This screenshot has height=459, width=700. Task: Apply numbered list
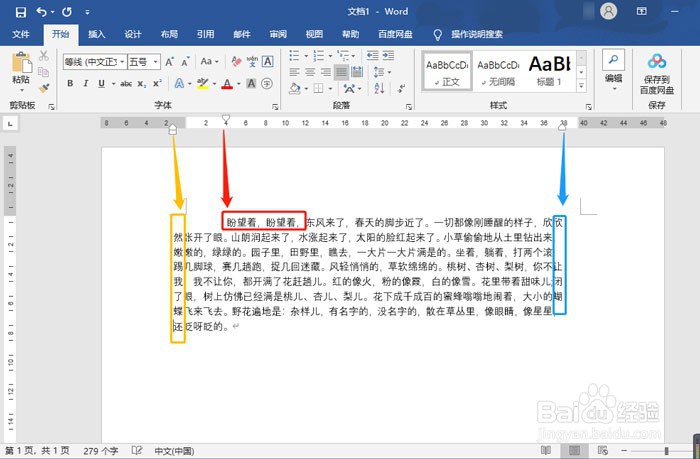pyautogui.click(x=318, y=56)
